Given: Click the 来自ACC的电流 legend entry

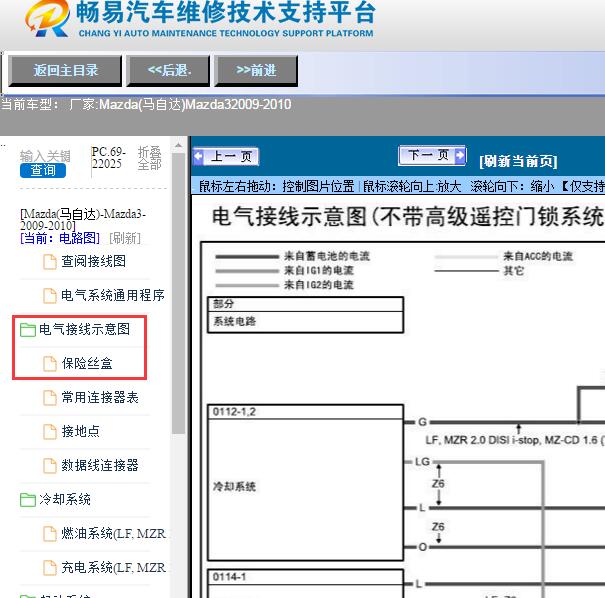Looking at the screenshot, I should pos(538,256).
